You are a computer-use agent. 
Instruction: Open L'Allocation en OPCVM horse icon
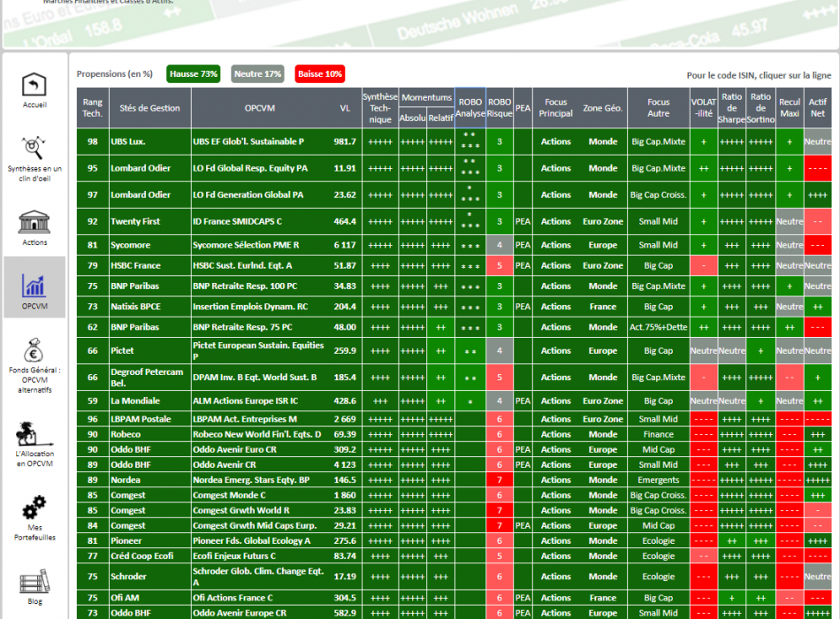tap(34, 433)
